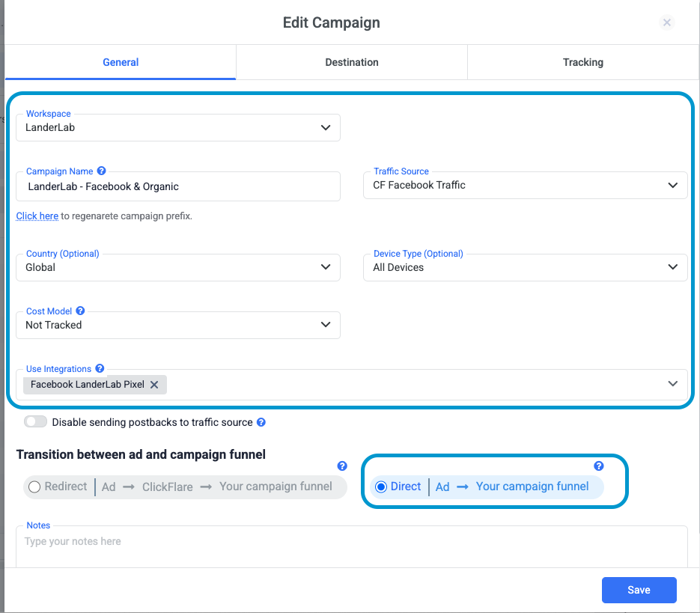Viewport: 700px width, 613px height.
Task: Toggle disable sending postbacks switch
Action: [36, 422]
